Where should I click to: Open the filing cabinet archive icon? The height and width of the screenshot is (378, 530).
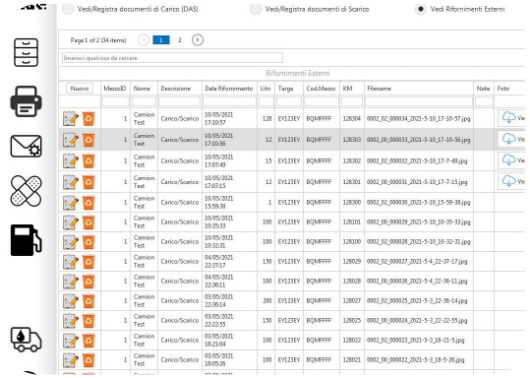pyautogui.click(x=26, y=52)
